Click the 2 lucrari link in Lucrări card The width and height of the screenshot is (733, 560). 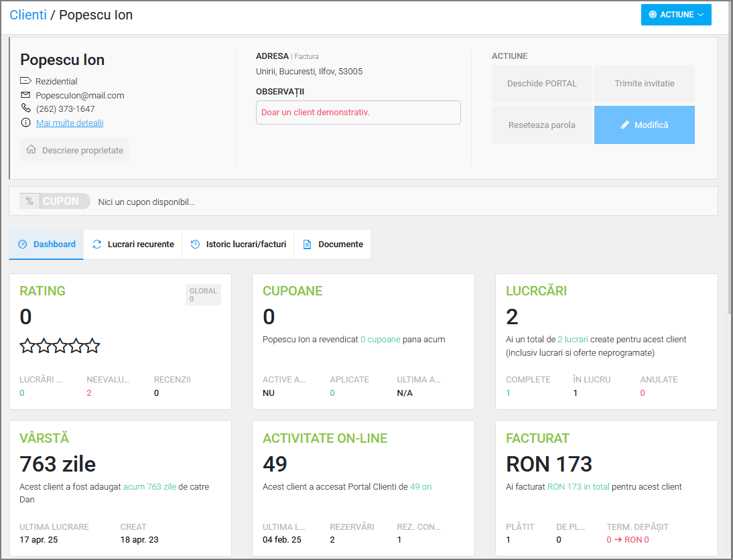(573, 340)
